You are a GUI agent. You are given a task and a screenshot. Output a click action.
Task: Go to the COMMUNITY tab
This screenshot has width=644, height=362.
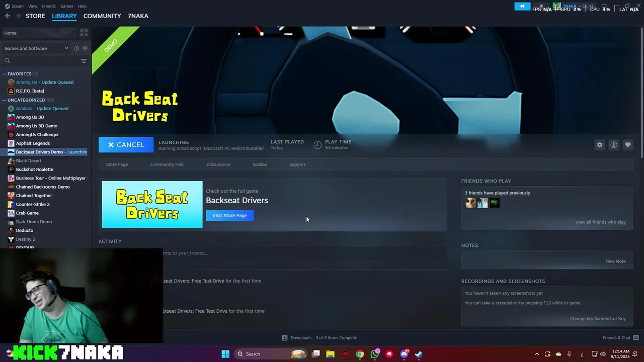[x=102, y=16]
